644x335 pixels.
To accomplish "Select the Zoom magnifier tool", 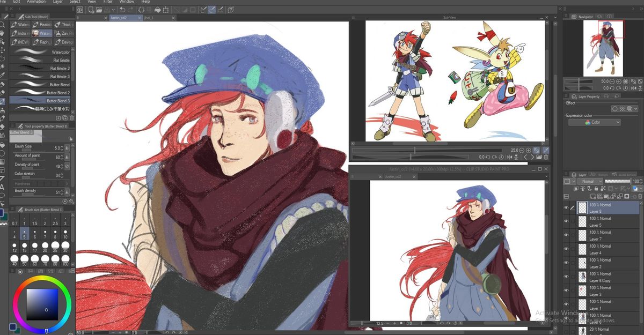I will (x=3, y=24).
